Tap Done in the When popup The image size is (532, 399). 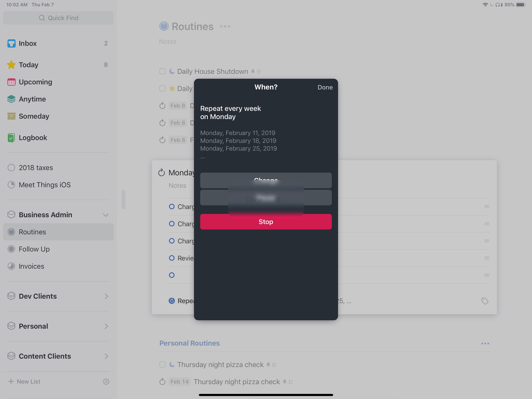pyautogui.click(x=325, y=87)
